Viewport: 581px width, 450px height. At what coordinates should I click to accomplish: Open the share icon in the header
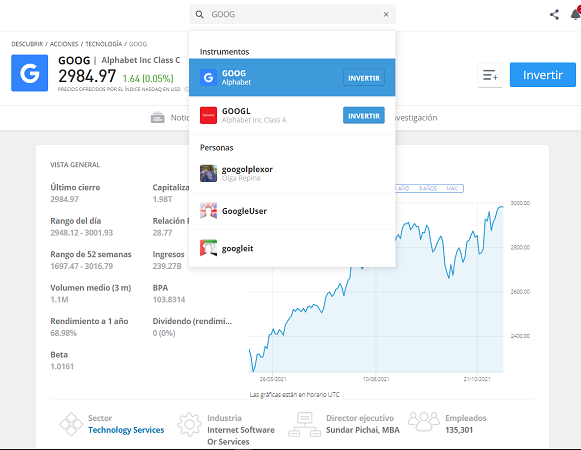(x=554, y=14)
